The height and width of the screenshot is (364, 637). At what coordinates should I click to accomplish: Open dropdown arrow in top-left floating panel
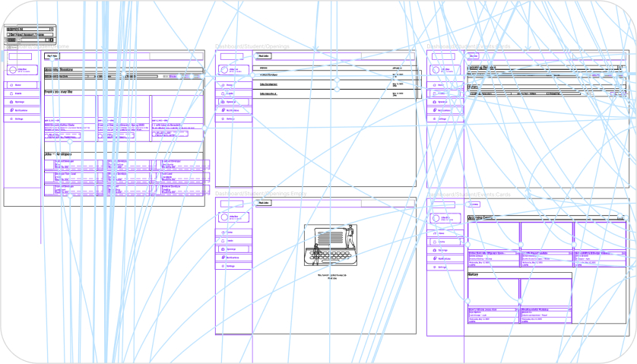[x=51, y=29]
